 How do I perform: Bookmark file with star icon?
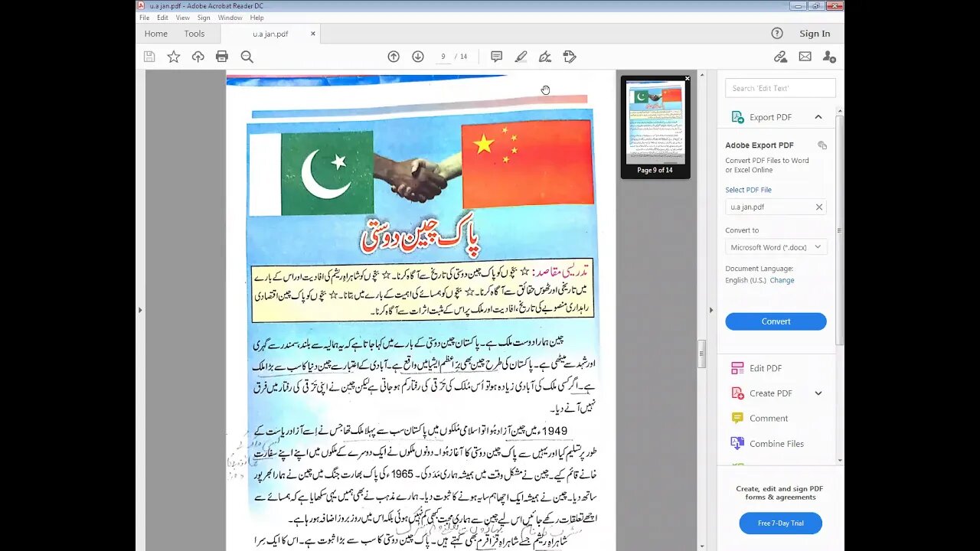pos(174,57)
